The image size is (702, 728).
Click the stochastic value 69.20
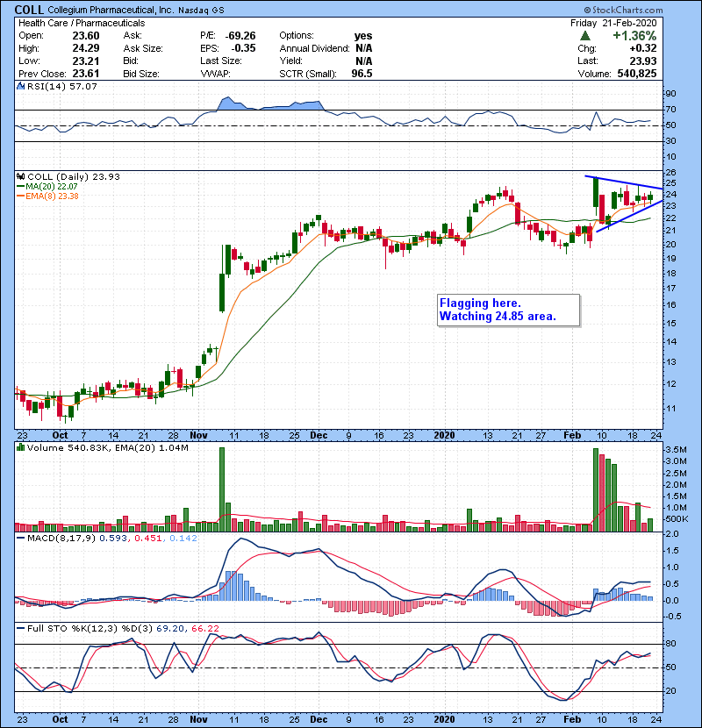(170, 629)
